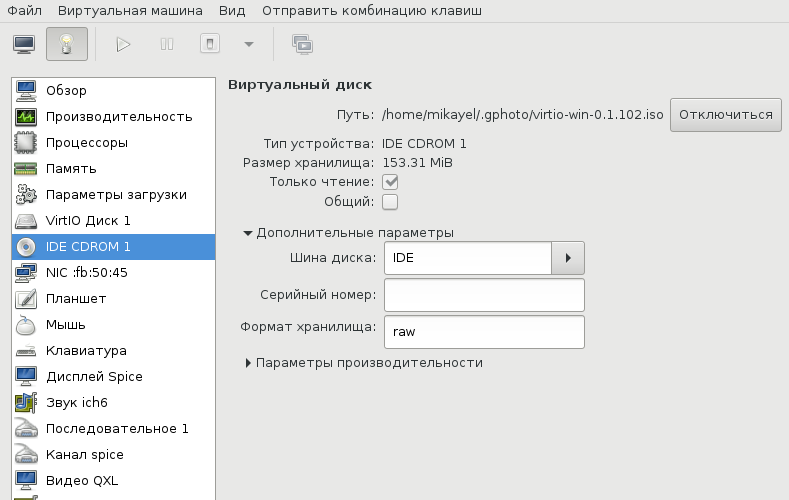Click the Pause virtual machine icon

click(166, 44)
